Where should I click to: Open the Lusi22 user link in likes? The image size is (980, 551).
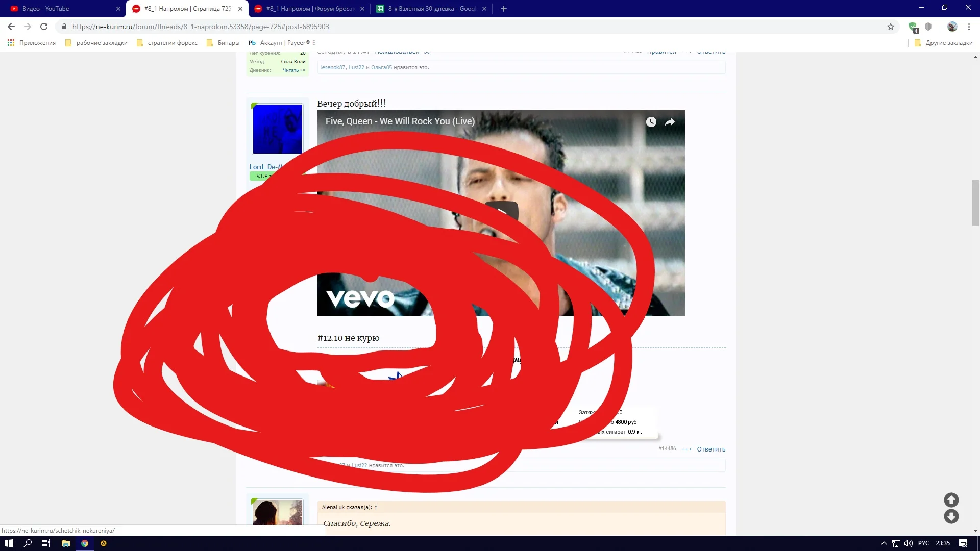click(x=356, y=67)
